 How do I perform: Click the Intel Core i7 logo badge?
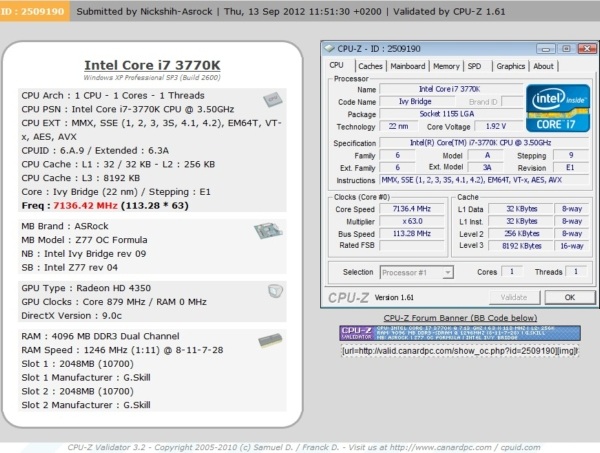(x=558, y=108)
